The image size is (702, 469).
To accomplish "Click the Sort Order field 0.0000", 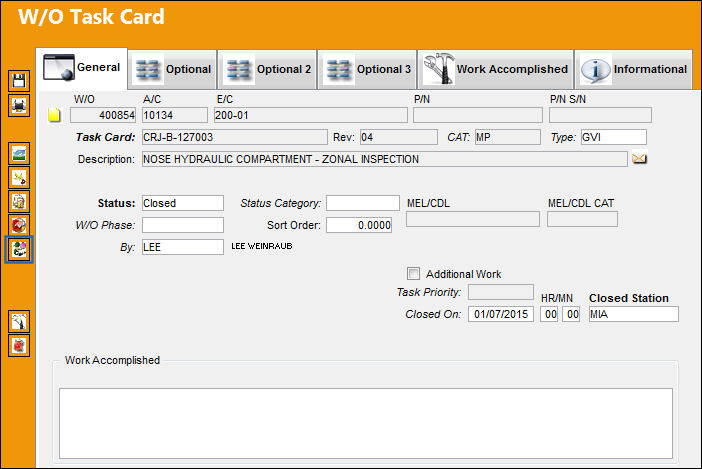I will [359, 225].
